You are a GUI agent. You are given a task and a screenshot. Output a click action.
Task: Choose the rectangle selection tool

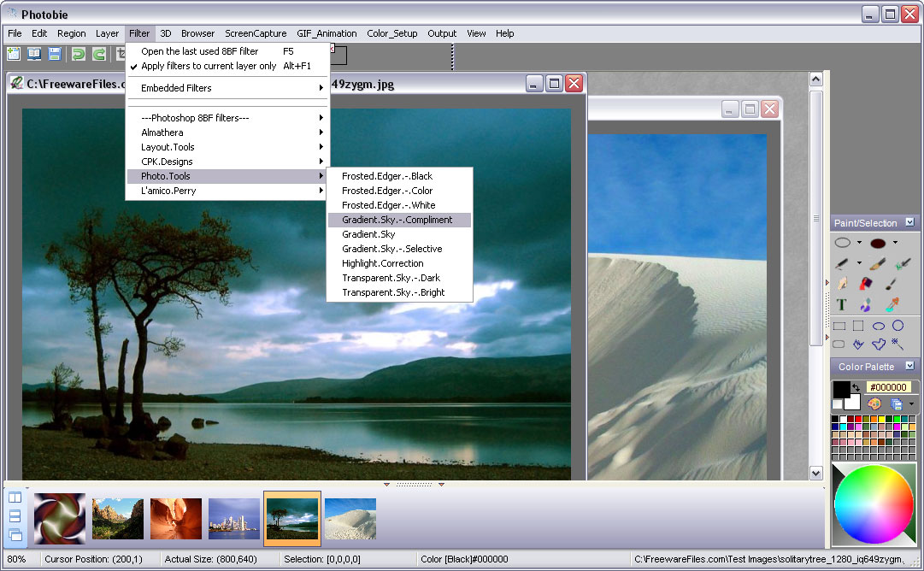(858, 326)
